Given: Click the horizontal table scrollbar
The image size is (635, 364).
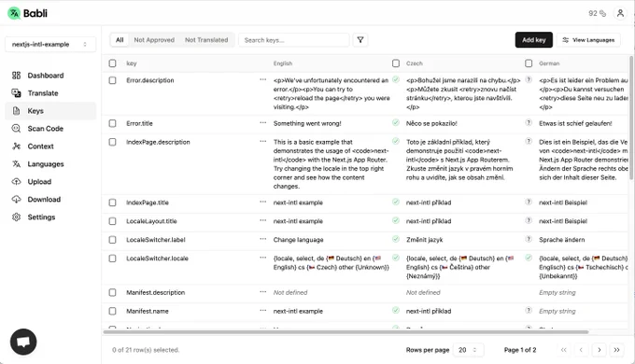Looking at the screenshot, I should [346, 332].
